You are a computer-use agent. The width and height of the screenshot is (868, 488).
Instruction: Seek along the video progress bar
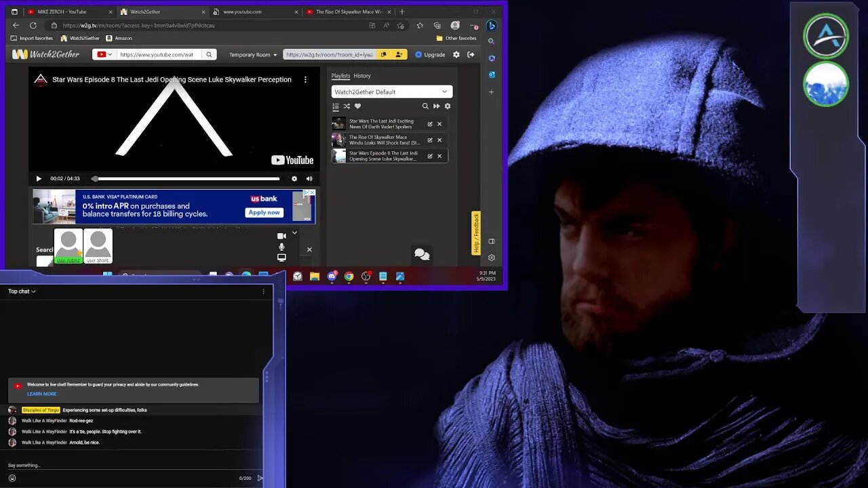186,179
